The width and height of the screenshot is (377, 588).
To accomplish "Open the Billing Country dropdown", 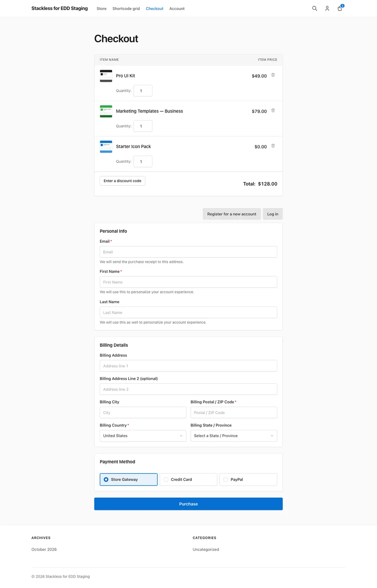I will coord(143,436).
